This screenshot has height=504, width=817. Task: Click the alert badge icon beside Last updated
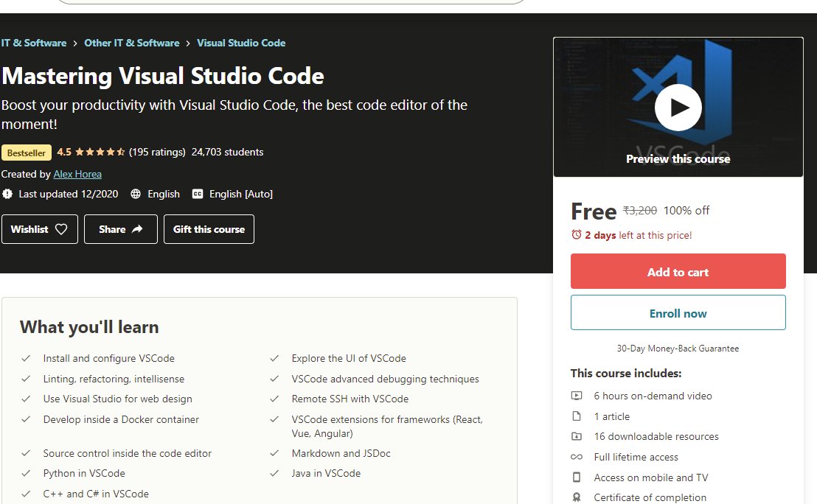[x=7, y=195]
